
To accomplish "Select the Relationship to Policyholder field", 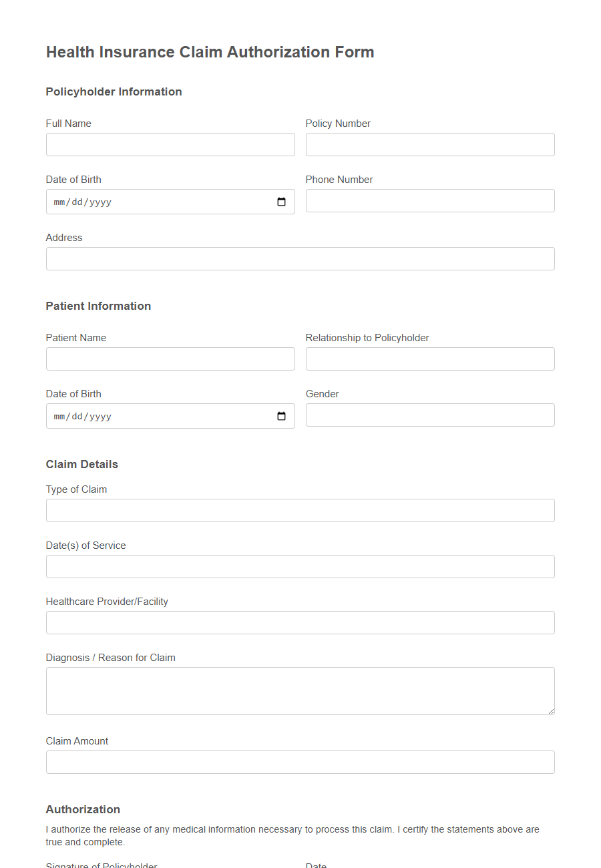I will click(x=429, y=359).
